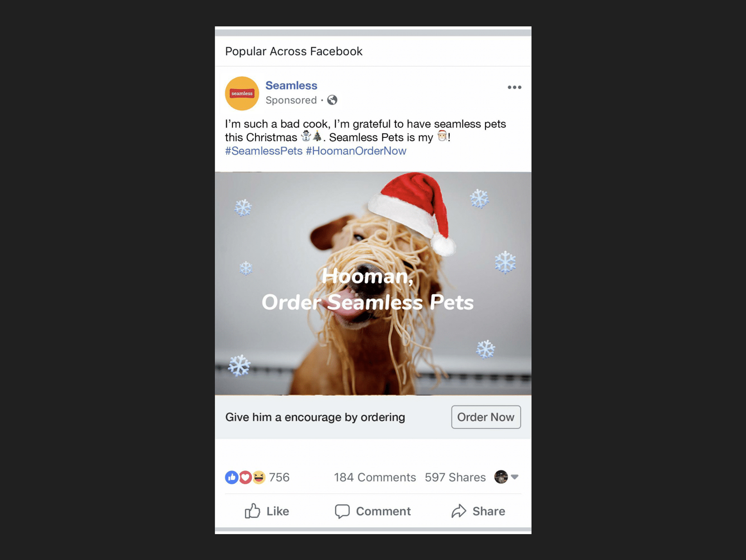Click the Sponsored label text
The height and width of the screenshot is (560, 746).
click(x=291, y=100)
